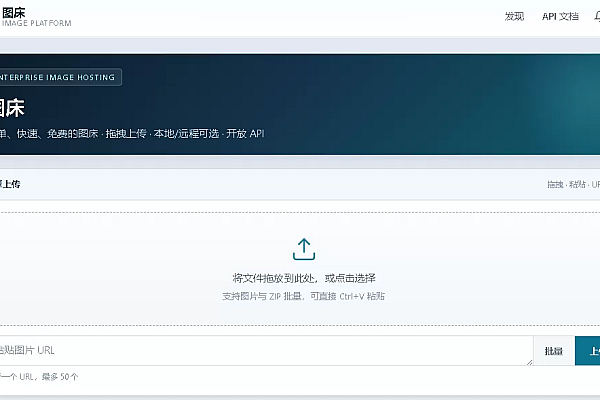Click the blue 上传 button beside 批量
Image resolution: width=600 pixels, height=400 pixels.
pos(588,351)
